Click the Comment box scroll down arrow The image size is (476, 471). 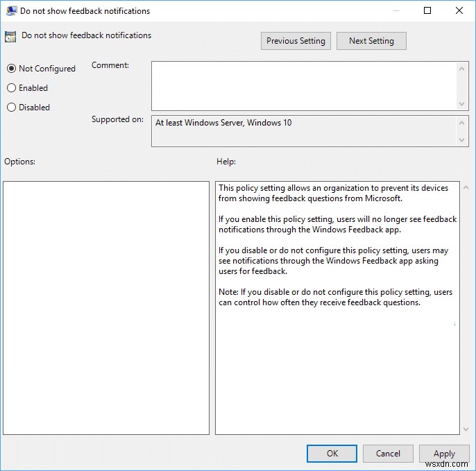(x=461, y=104)
